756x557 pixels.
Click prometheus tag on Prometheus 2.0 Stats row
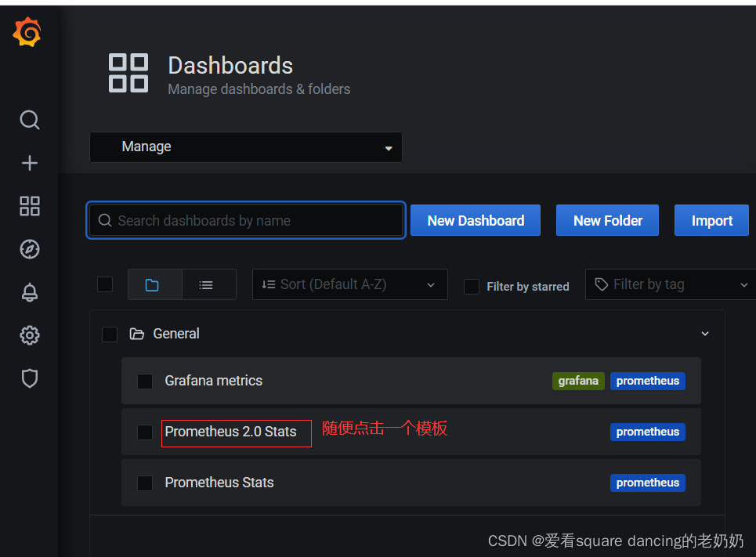point(648,432)
